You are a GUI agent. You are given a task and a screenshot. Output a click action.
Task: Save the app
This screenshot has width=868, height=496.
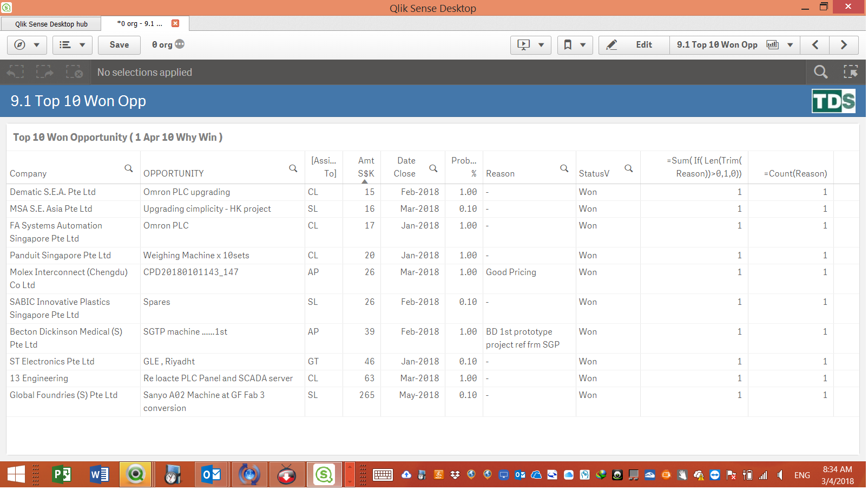[119, 45]
